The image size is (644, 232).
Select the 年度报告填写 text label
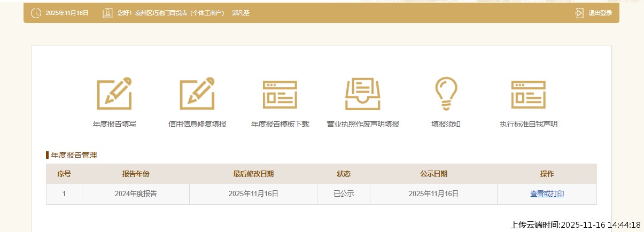click(x=114, y=124)
